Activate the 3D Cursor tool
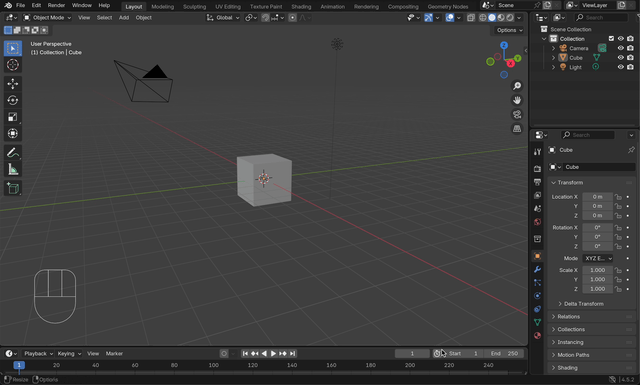The image size is (640, 385). [x=13, y=65]
